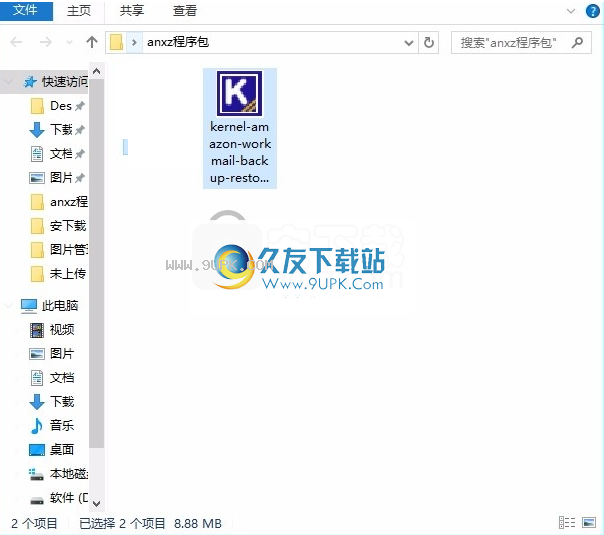The image size is (604, 535).
Task: Click the 软件 drive icon
Action: (37, 500)
